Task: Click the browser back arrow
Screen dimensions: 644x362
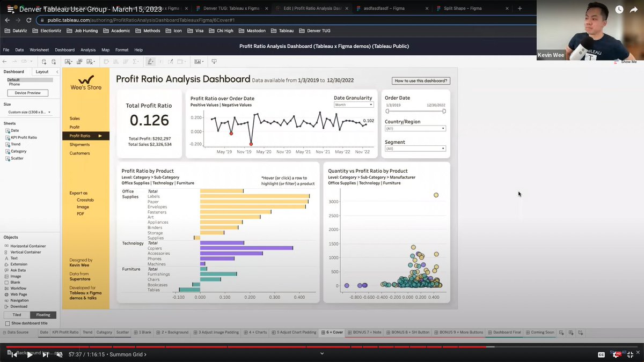Action: tap(8, 20)
